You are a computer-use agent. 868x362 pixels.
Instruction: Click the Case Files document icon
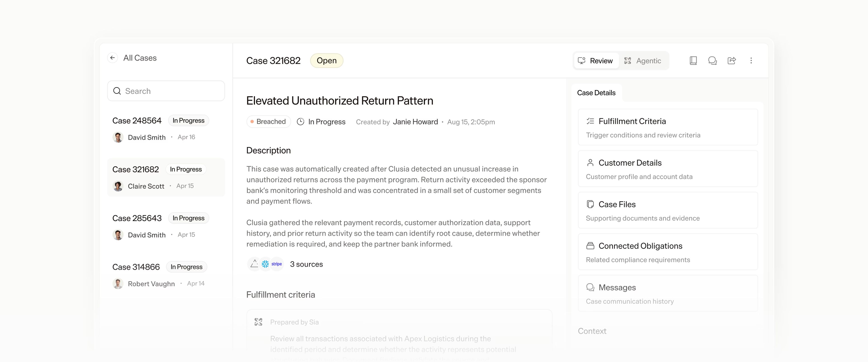(x=590, y=204)
